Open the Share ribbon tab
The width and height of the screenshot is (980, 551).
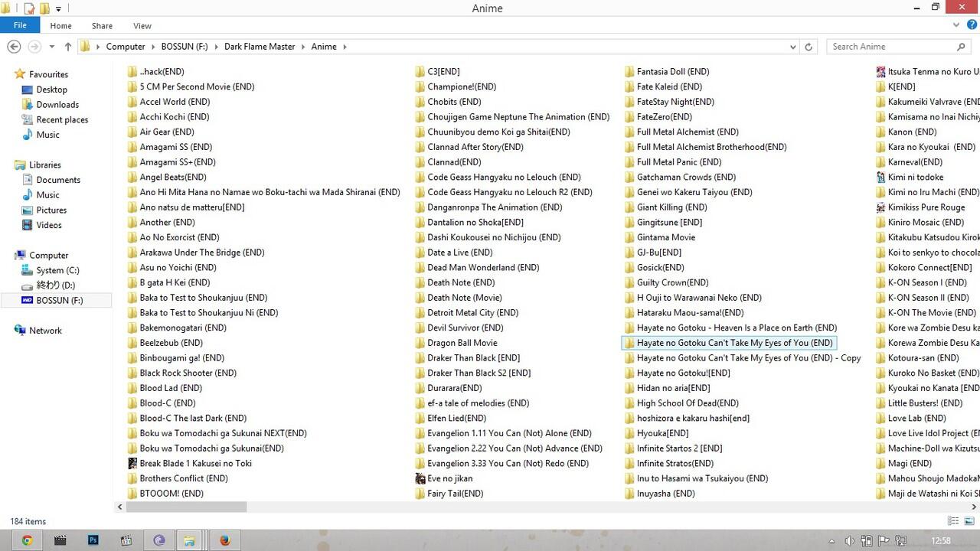point(102,26)
